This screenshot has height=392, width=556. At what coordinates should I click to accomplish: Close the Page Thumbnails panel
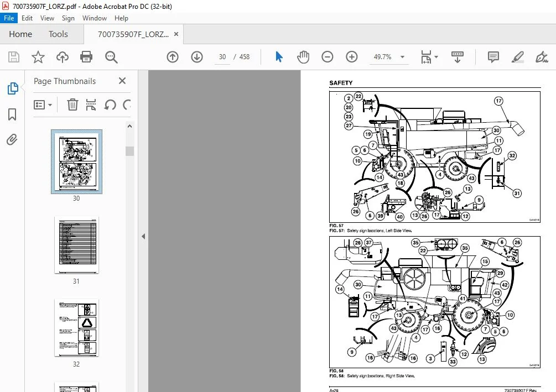click(122, 81)
